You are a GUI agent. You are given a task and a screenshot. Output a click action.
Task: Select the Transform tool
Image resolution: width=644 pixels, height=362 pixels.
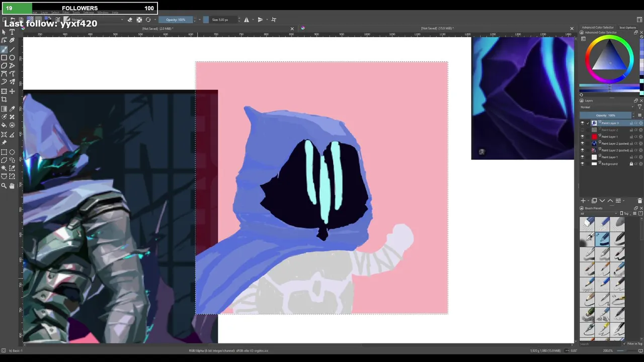4,92
